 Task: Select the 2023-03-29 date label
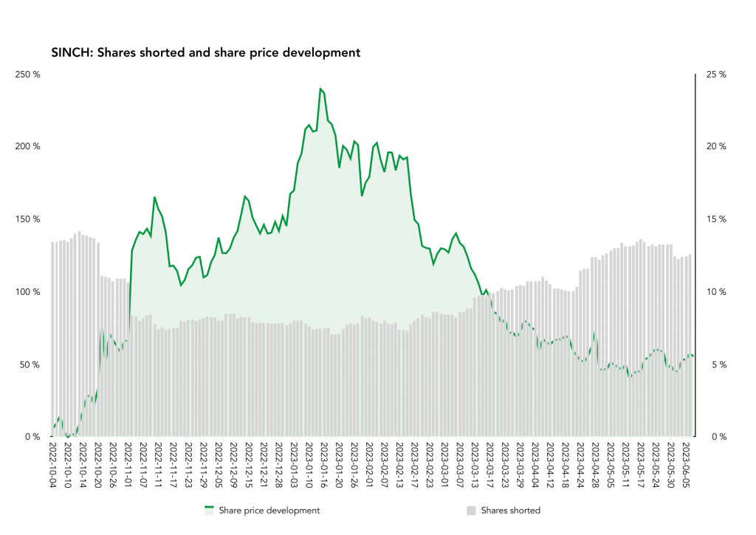point(520,465)
